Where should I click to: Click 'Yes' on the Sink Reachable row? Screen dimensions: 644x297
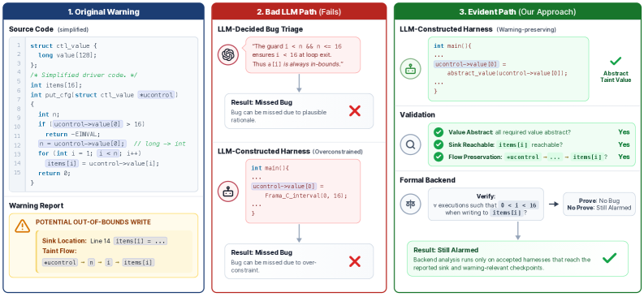pos(624,144)
